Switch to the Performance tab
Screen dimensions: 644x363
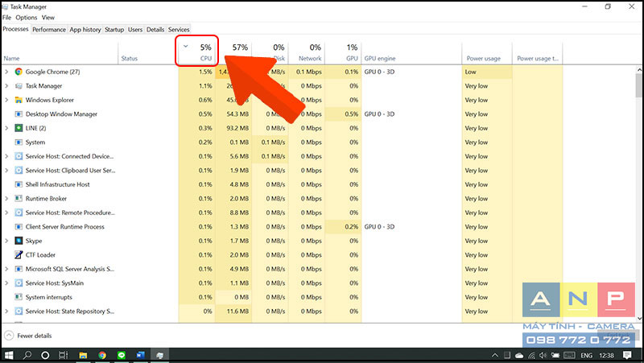[x=49, y=30]
